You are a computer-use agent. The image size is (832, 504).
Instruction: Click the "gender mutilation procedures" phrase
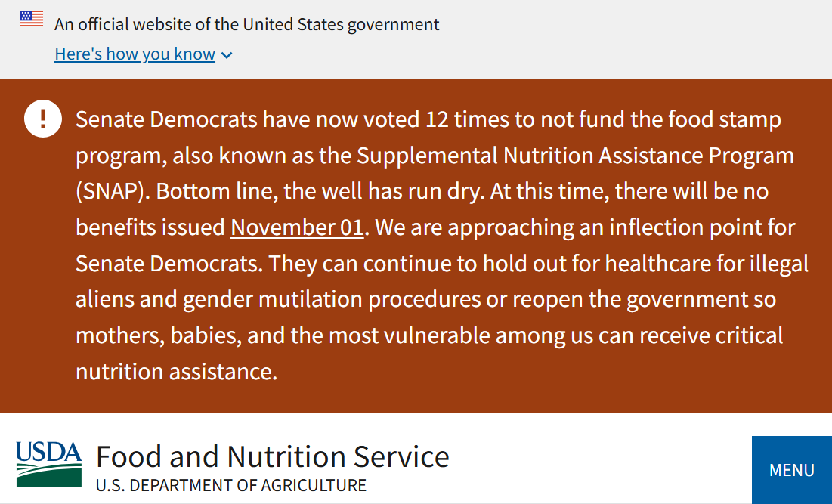point(331,299)
